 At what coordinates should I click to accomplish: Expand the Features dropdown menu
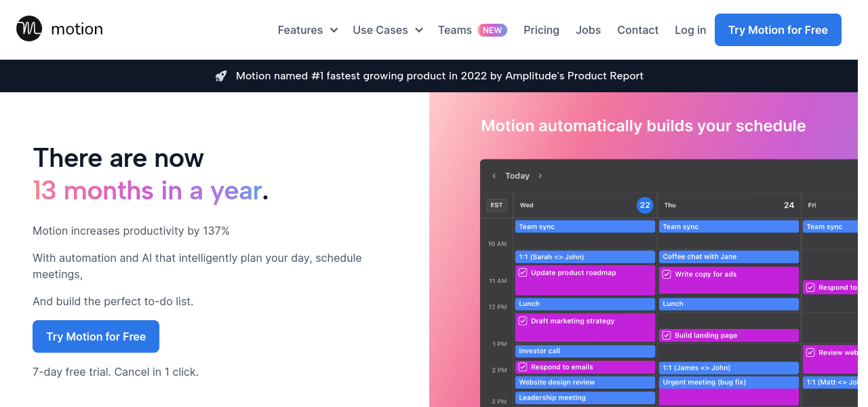pyautogui.click(x=307, y=30)
